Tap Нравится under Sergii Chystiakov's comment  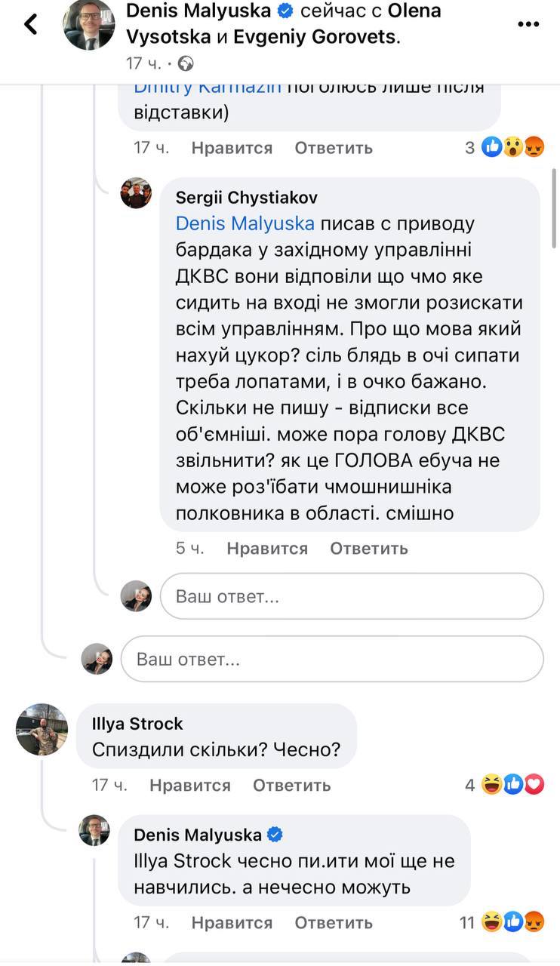coord(267,549)
